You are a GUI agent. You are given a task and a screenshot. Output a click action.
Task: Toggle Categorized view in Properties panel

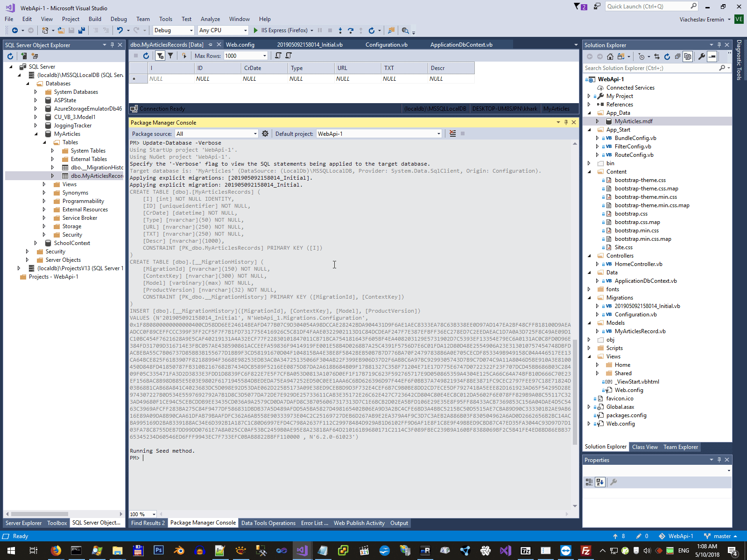[589, 482]
